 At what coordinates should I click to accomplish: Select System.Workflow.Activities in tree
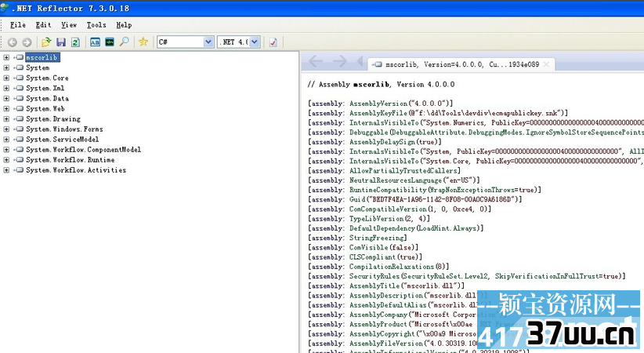click(x=76, y=170)
